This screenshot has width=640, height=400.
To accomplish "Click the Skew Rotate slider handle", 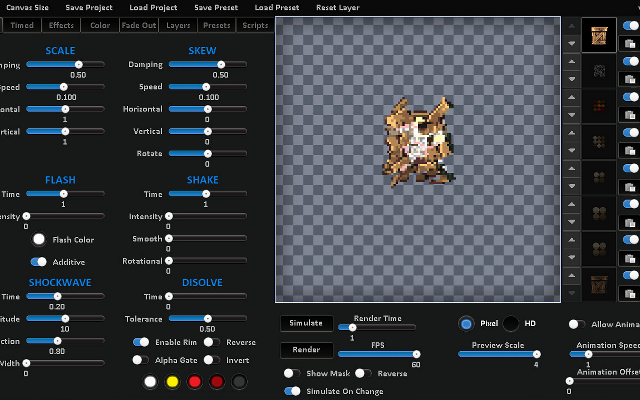I will pos(208,153).
